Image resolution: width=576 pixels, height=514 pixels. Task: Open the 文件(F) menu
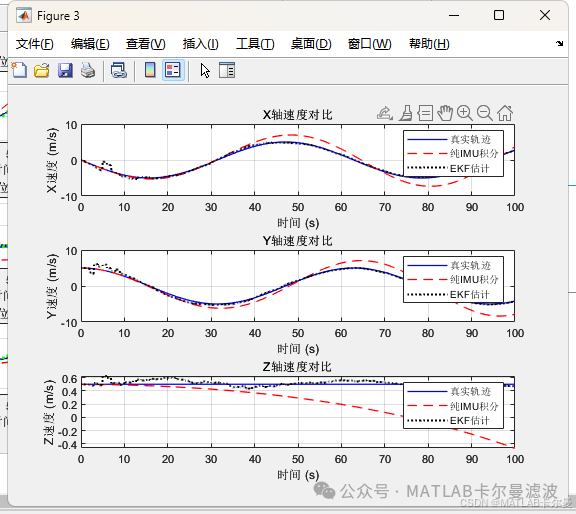tap(35, 44)
